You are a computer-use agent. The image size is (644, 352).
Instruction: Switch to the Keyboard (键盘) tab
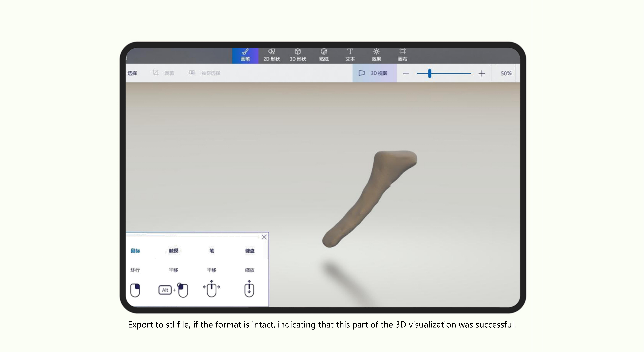[250, 251]
